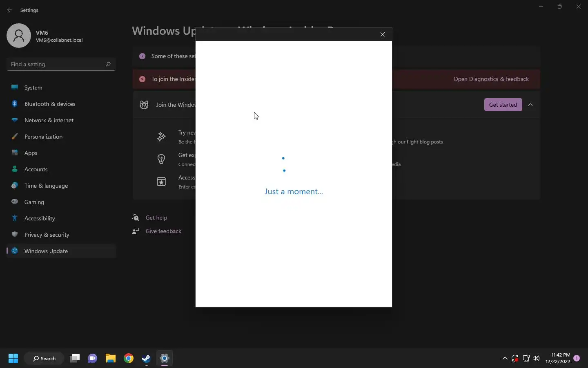Select Privacy & security in sidebar

click(x=61, y=235)
